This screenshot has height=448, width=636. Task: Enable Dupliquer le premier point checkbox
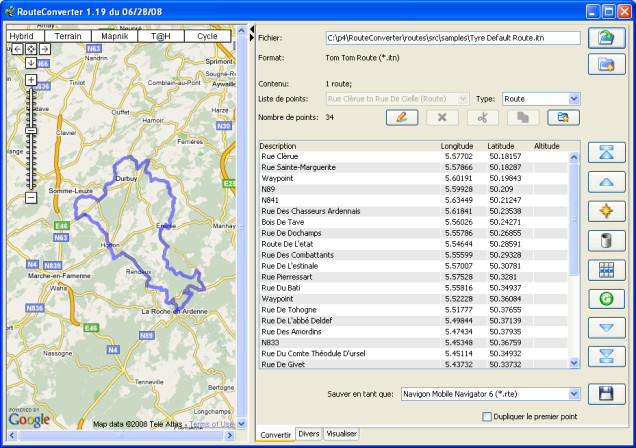point(487,417)
